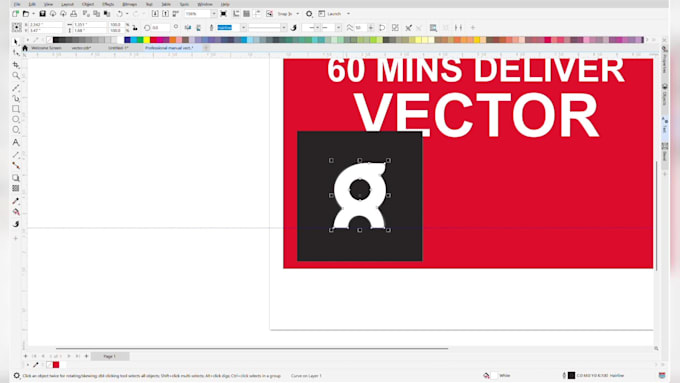Click the new document tab plus button
This screenshot has height=383, width=680.
click(x=206, y=48)
